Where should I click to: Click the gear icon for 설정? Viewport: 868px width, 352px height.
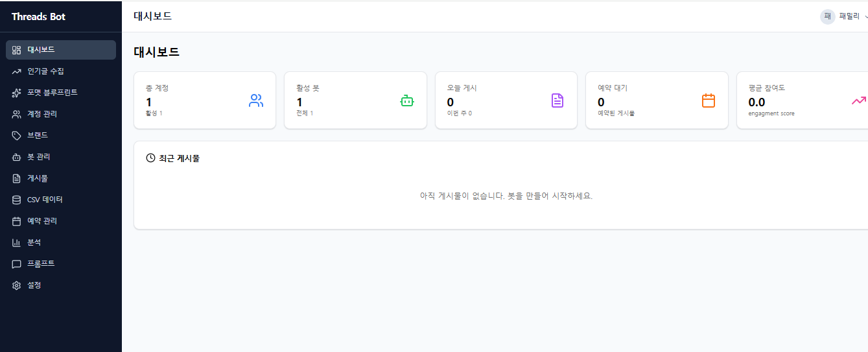(x=17, y=285)
